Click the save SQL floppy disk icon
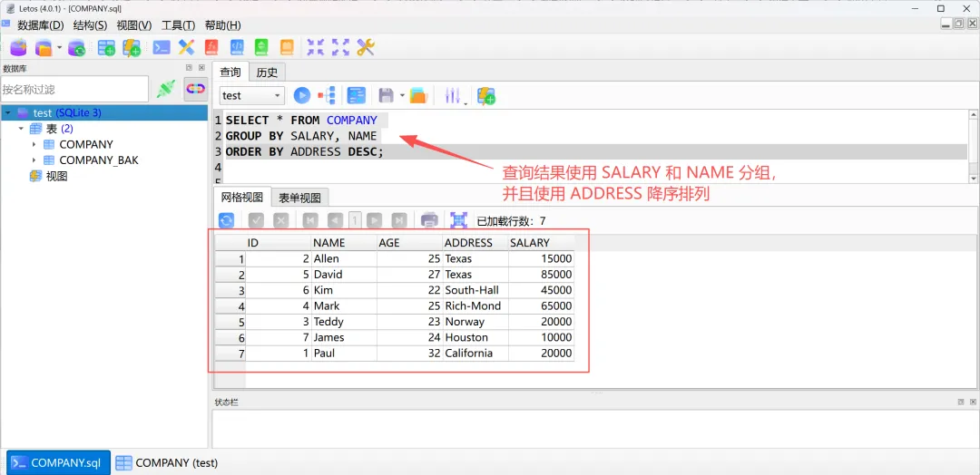 (387, 95)
